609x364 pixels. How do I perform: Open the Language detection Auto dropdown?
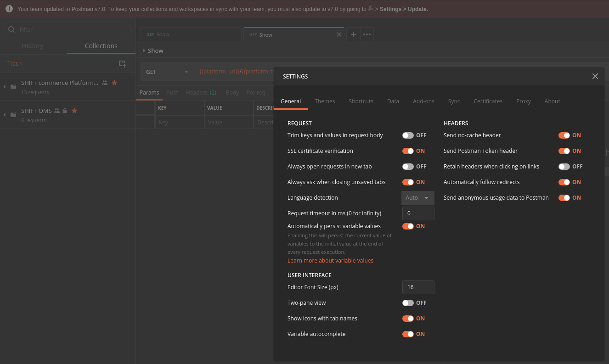coord(417,197)
